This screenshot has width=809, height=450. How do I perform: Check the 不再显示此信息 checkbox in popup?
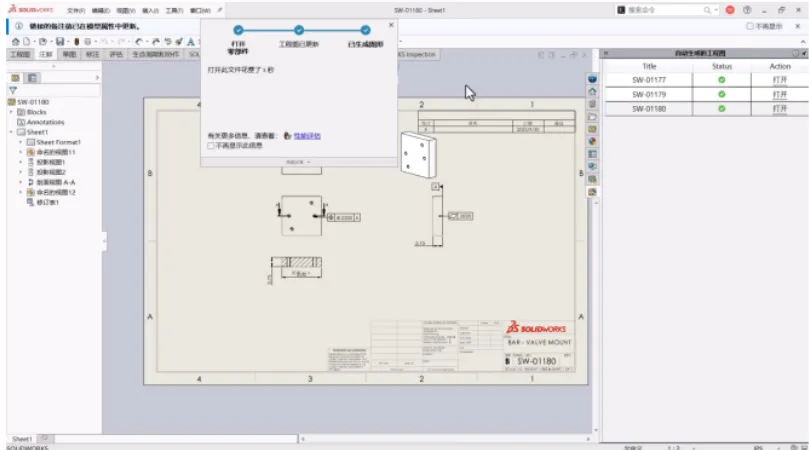[211, 145]
